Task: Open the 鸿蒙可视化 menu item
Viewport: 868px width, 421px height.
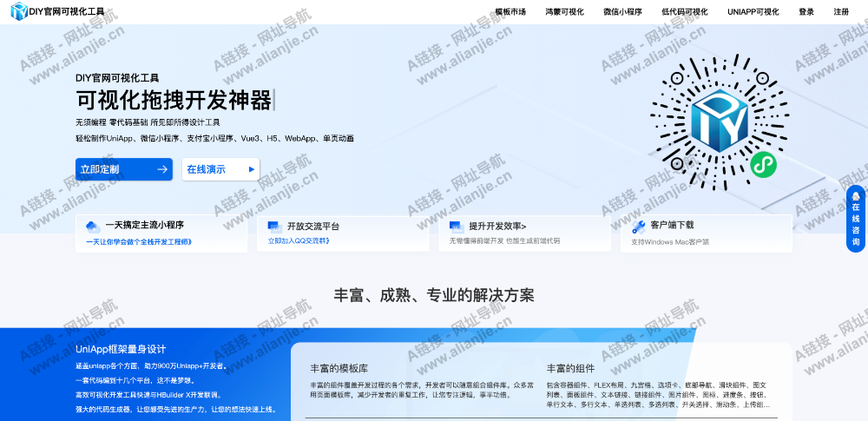Action: pyautogui.click(x=564, y=12)
